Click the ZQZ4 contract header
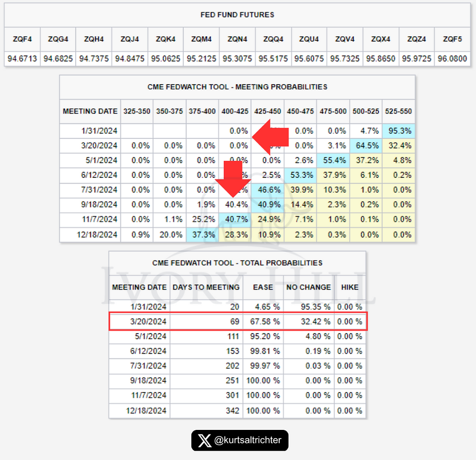The height and width of the screenshot is (460, 476). click(417, 39)
